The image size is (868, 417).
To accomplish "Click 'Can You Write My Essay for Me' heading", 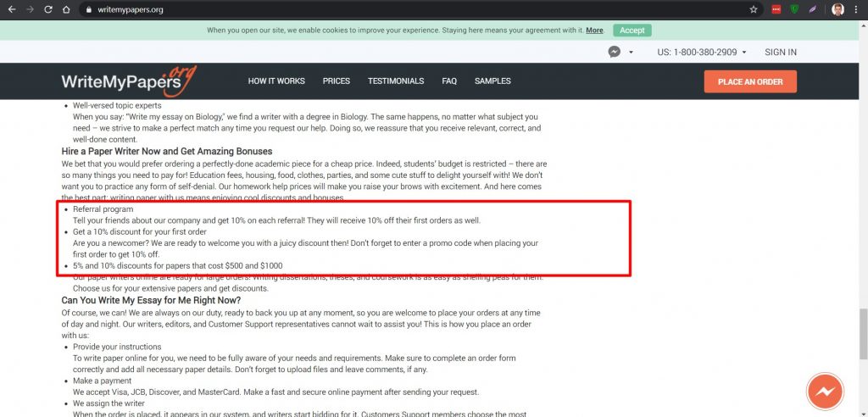I will coord(151,300).
